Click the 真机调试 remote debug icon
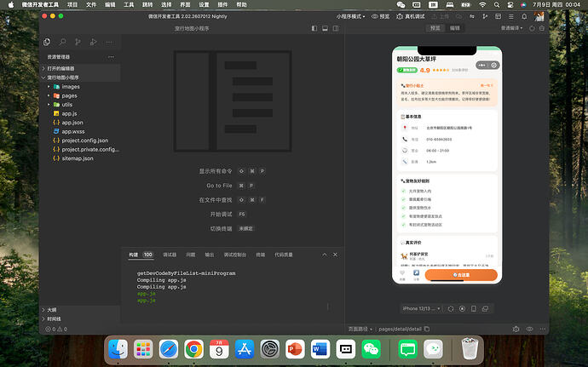This screenshot has width=588, height=367. (400, 16)
